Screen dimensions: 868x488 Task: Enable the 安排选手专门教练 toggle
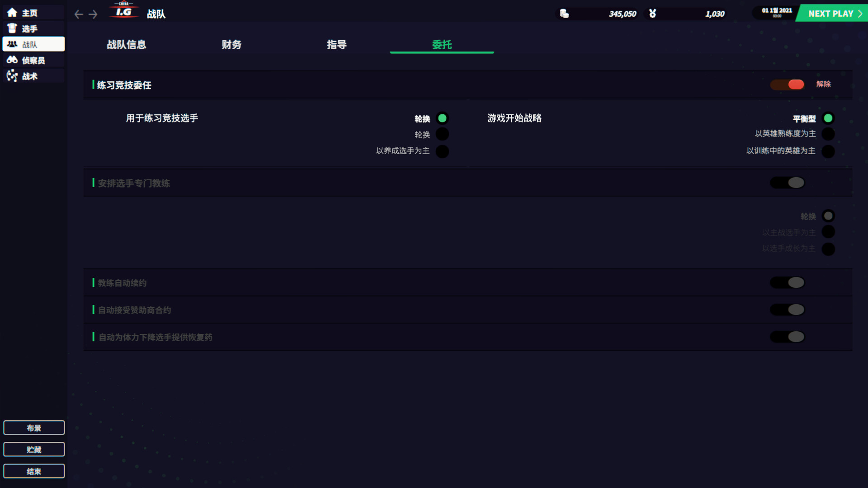click(788, 183)
